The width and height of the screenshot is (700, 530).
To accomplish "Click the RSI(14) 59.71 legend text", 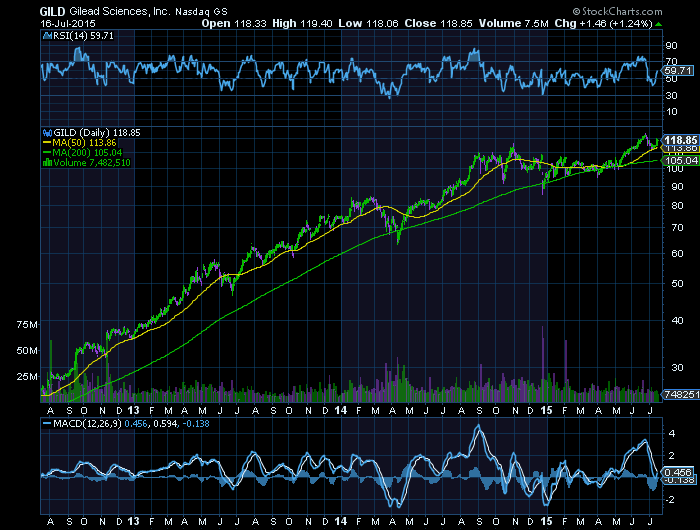I will [x=83, y=36].
